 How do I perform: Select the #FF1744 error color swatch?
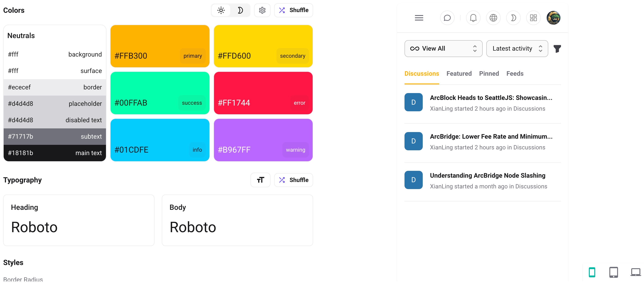263,93
